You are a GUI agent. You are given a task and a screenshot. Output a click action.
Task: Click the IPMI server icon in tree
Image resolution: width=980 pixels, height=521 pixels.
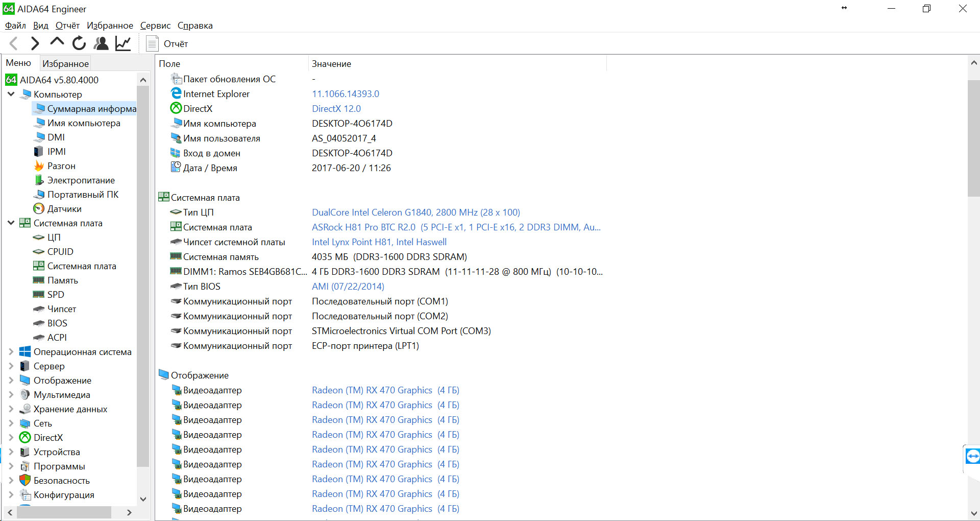point(39,151)
